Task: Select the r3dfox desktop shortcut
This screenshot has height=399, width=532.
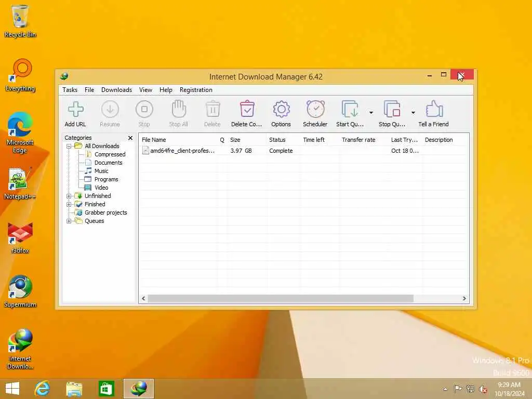Action: pyautogui.click(x=20, y=237)
